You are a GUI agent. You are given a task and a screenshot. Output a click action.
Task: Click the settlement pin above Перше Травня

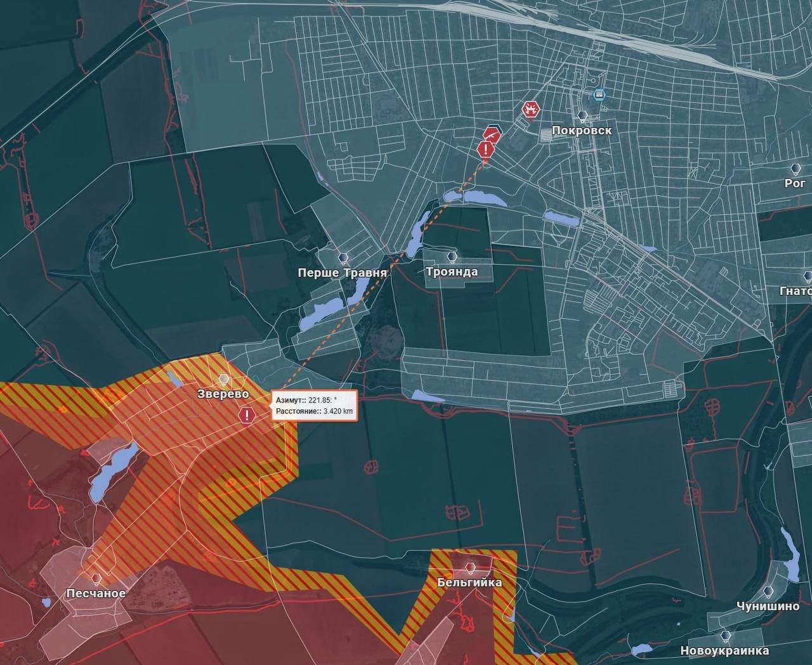tap(343, 258)
